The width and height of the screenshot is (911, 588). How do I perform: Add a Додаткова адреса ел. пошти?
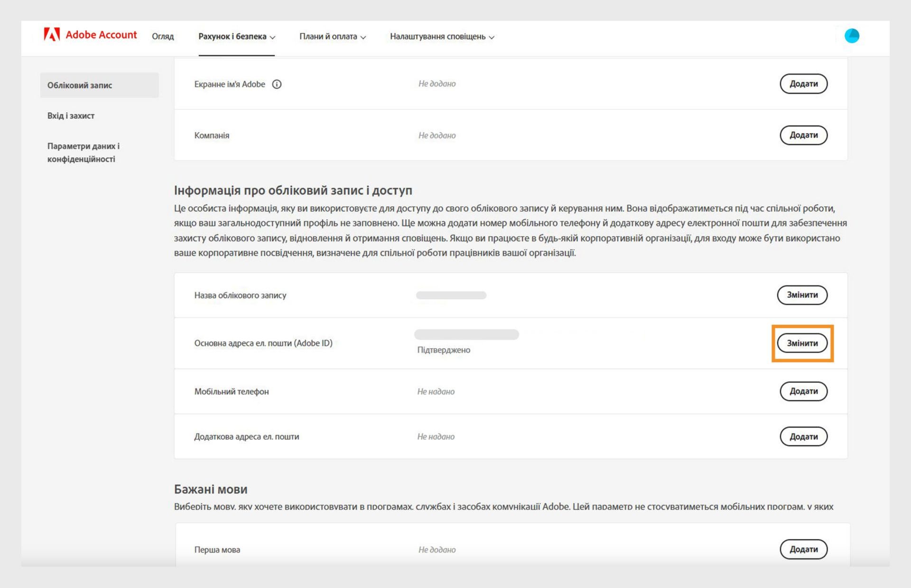coord(803,437)
